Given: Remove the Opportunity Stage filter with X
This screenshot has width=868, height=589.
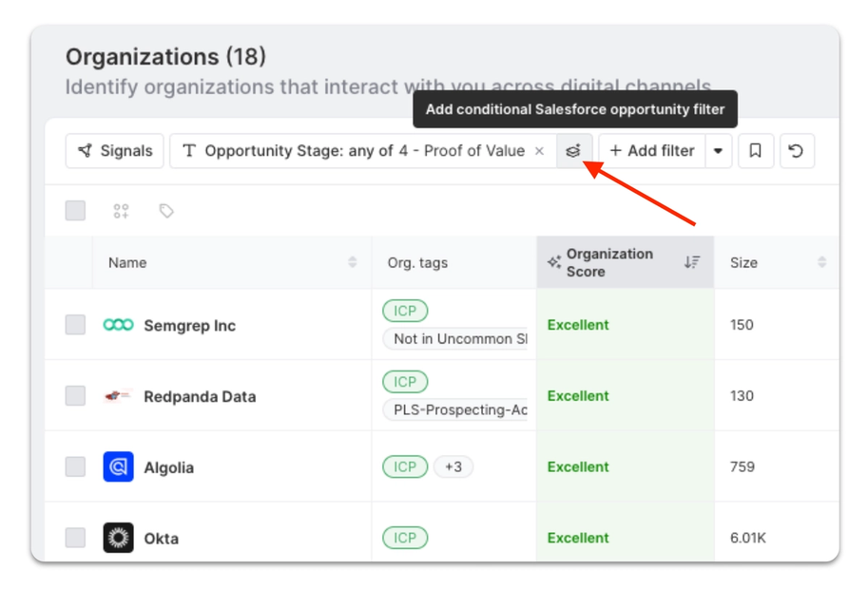Looking at the screenshot, I should coord(539,151).
